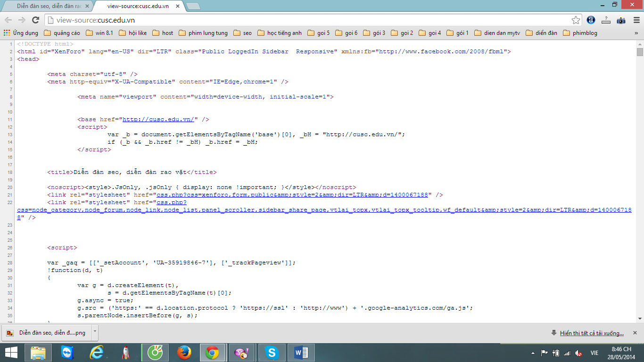The height and width of the screenshot is (362, 644).
Task: Switch the VIE input language indicator
Action: [594, 353]
